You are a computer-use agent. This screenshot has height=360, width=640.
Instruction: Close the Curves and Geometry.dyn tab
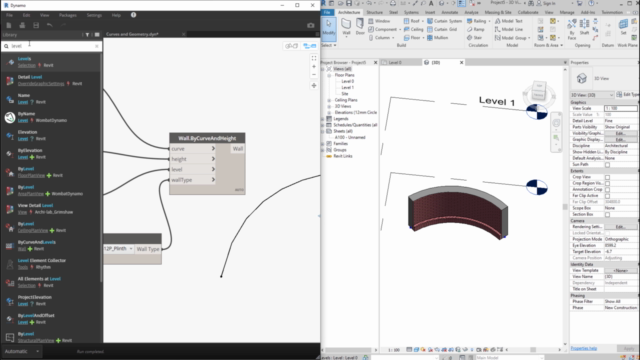pyautogui.click(x=184, y=34)
